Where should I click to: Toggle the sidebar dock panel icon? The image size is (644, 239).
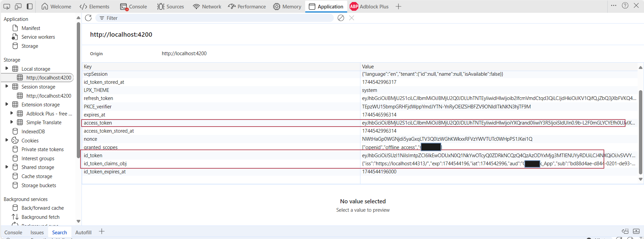(30, 6)
